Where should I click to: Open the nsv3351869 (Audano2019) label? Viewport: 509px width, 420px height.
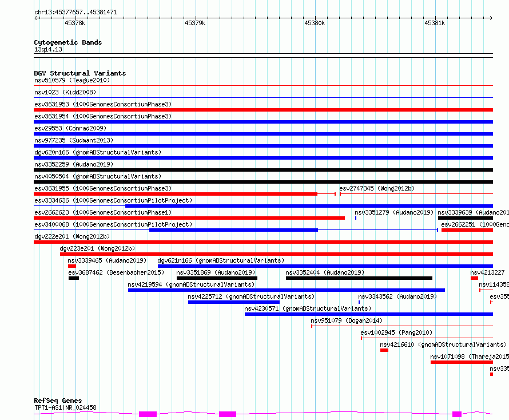[x=216, y=272]
